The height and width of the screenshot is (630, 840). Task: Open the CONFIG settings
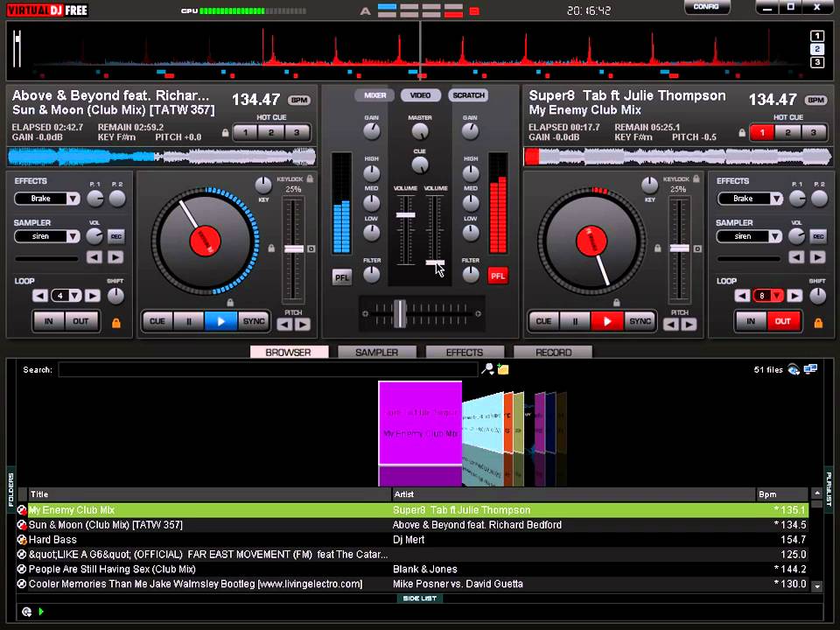click(707, 7)
